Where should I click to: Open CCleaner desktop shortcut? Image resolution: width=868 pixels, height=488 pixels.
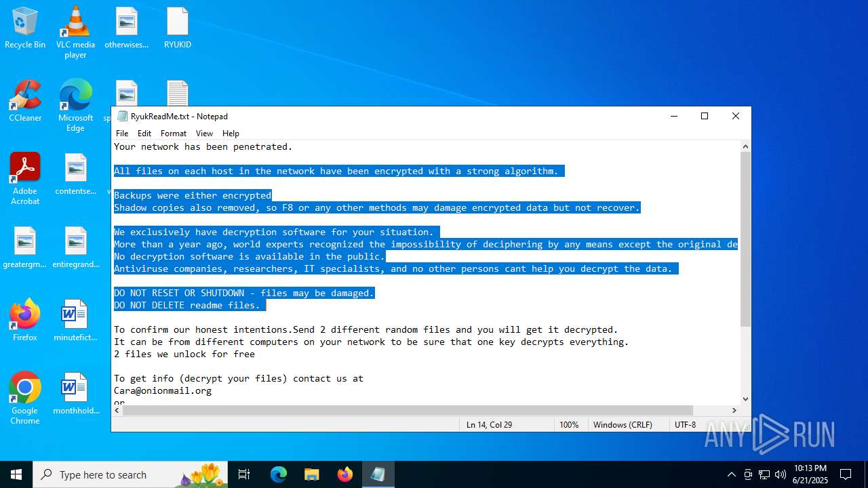pos(25,102)
